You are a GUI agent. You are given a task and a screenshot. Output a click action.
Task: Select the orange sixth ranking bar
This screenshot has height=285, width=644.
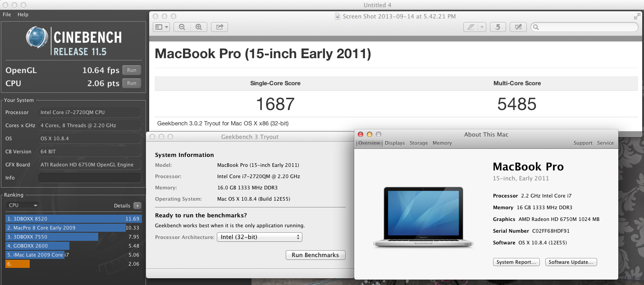pyautogui.click(x=18, y=264)
